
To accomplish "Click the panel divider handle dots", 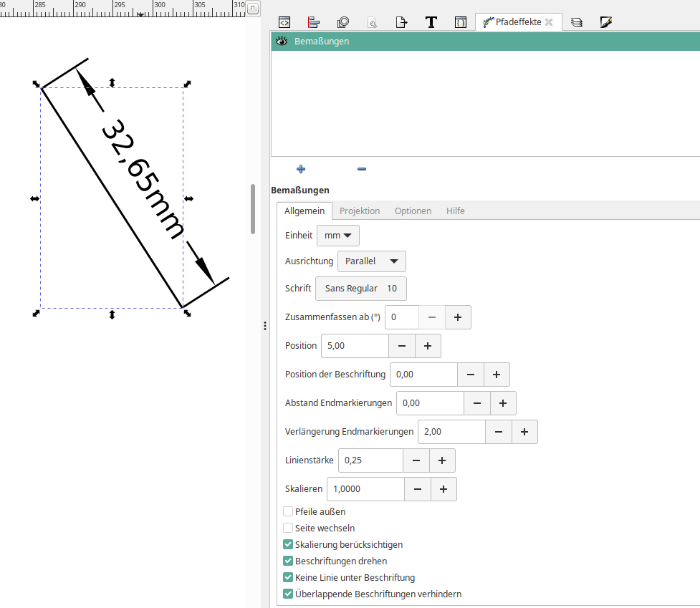I will tap(265, 326).
